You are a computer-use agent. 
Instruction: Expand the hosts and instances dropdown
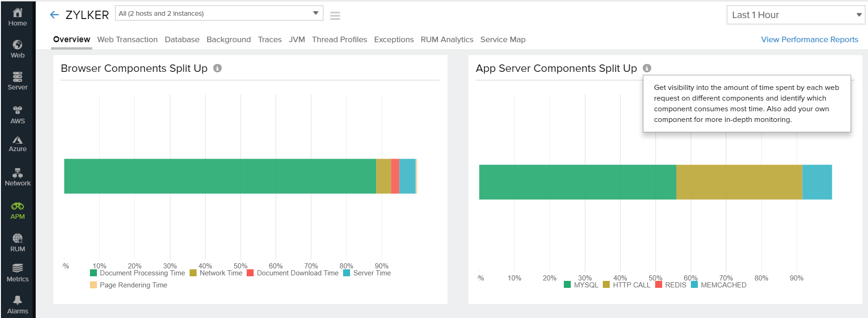coord(219,13)
